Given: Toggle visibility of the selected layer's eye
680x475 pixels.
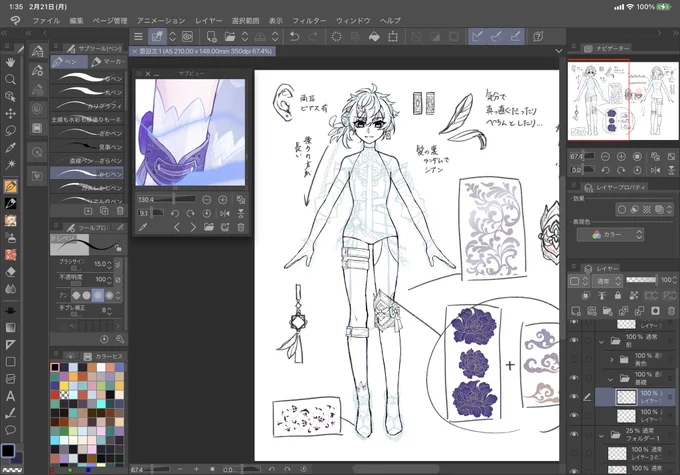Looking at the screenshot, I should [574, 396].
